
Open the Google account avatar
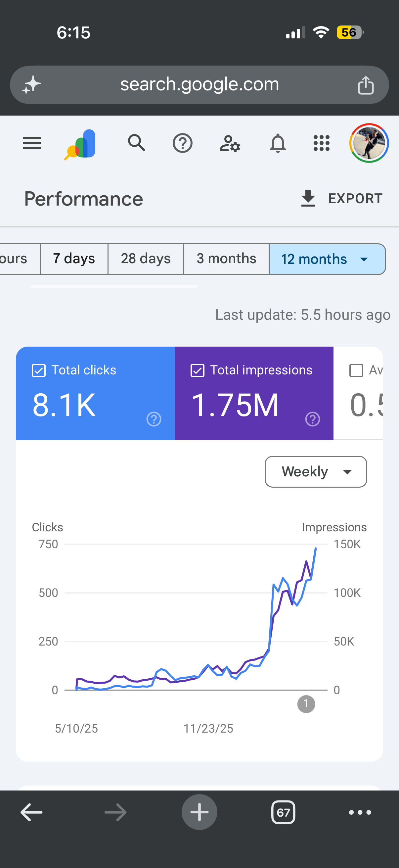[369, 143]
